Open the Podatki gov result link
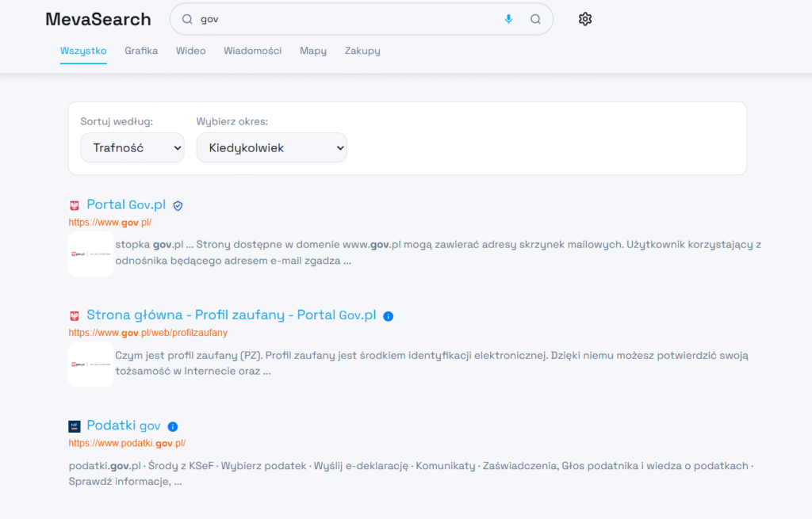 [124, 426]
